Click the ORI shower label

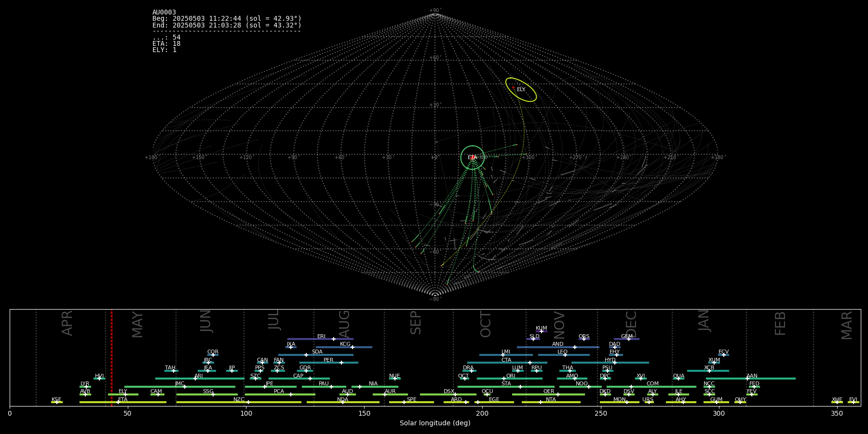tap(511, 376)
